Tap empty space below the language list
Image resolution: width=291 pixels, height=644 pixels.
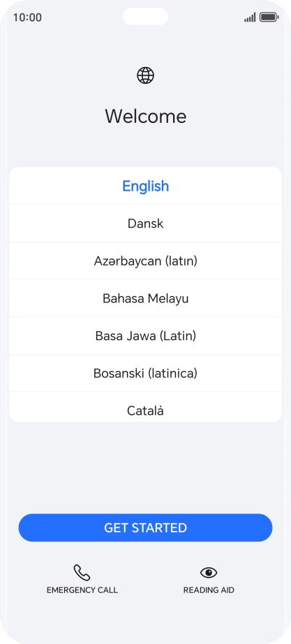(x=145, y=466)
